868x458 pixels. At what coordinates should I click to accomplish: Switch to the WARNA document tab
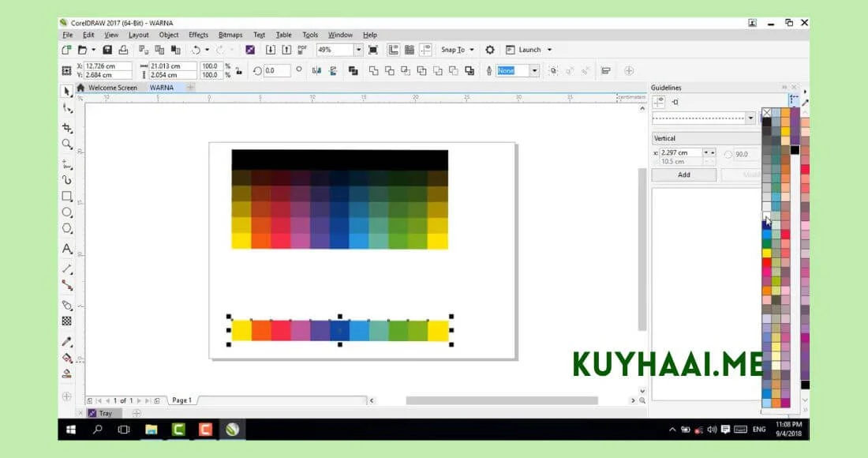pyautogui.click(x=162, y=88)
